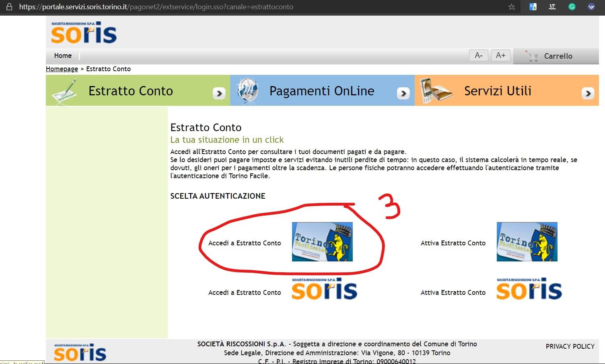The image size is (605, 364).
Task: Click the Soris logo in the header
Action: point(84,33)
